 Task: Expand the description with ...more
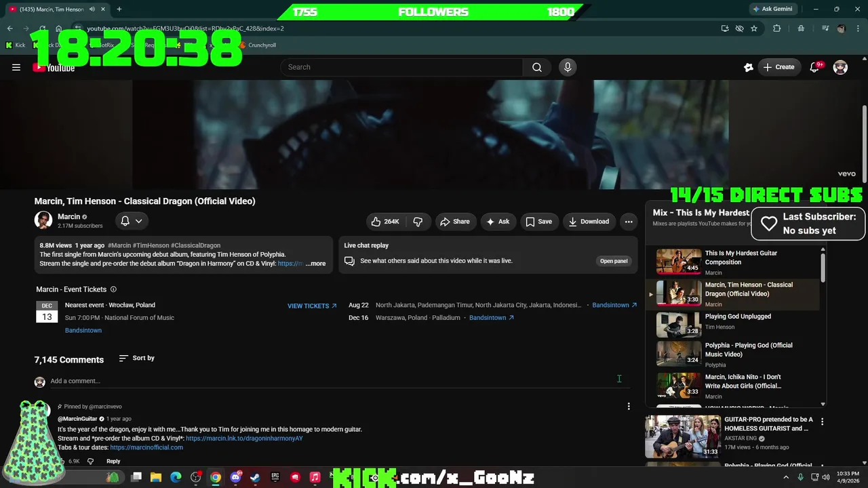click(315, 264)
